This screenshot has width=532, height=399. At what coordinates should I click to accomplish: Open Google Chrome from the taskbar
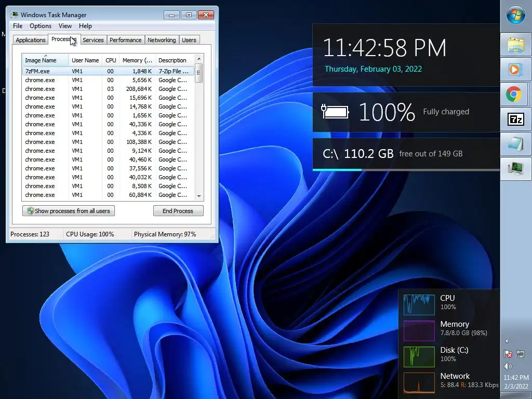(x=514, y=94)
